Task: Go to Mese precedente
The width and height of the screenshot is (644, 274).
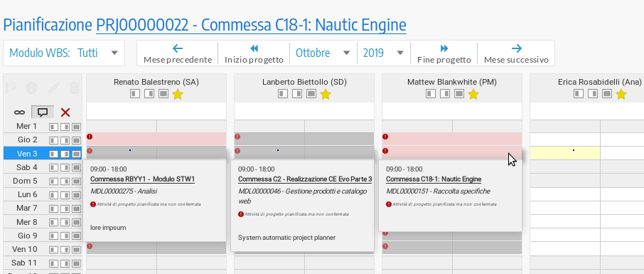Action: tap(178, 53)
